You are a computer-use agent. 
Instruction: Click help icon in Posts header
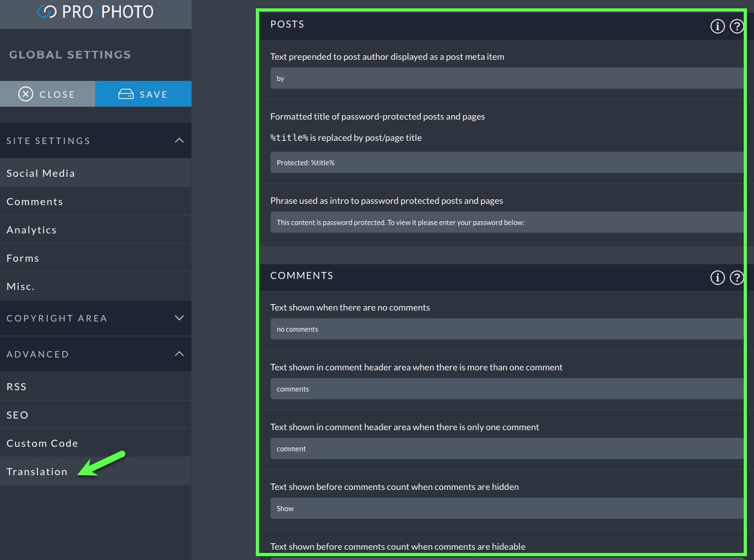[x=737, y=26]
